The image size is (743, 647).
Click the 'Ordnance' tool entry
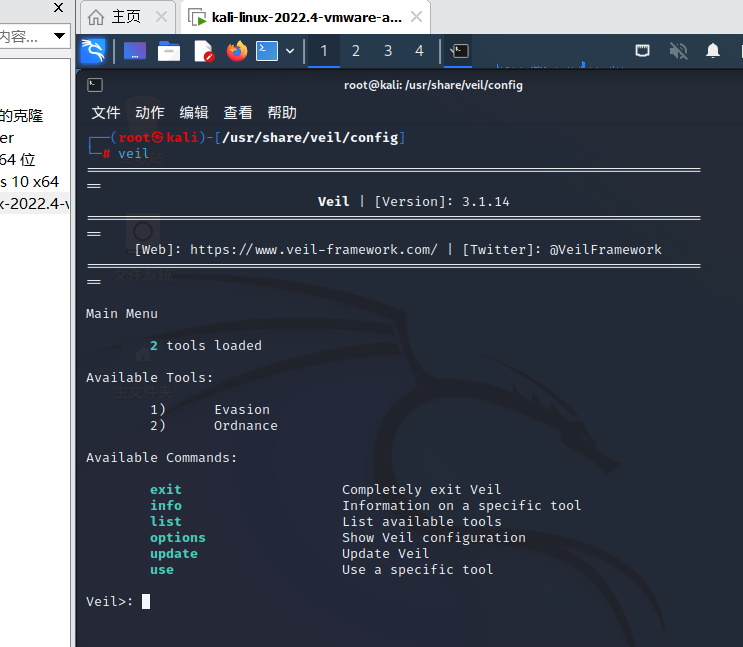(245, 426)
